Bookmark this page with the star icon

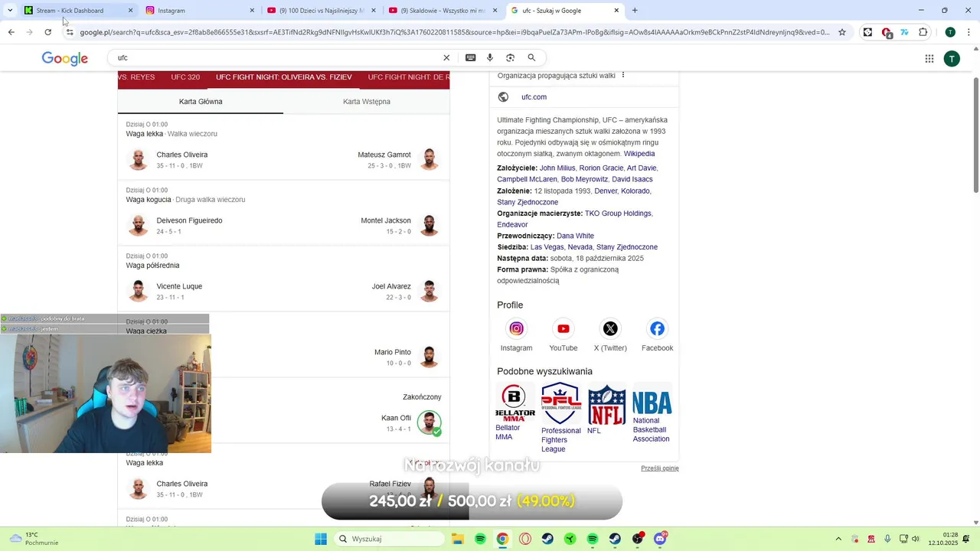pyautogui.click(x=842, y=32)
